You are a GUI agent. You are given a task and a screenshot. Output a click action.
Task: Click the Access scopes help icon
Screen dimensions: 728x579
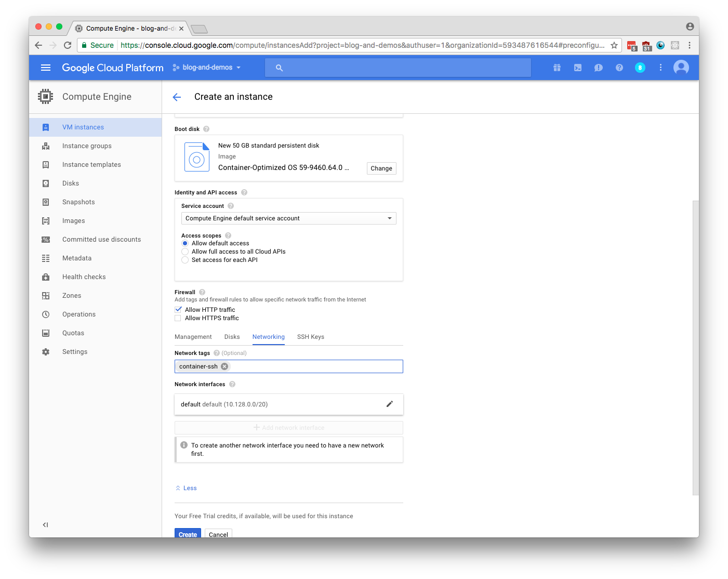pos(228,235)
